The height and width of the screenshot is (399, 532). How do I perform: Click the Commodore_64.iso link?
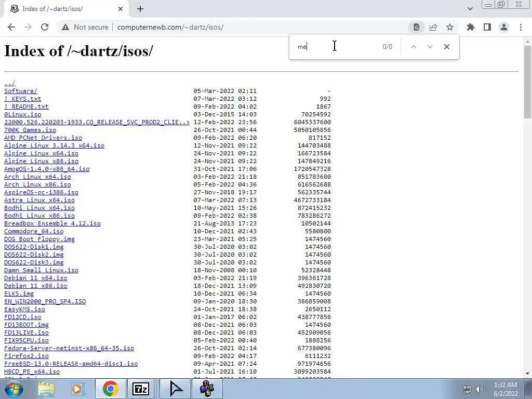[x=34, y=231]
